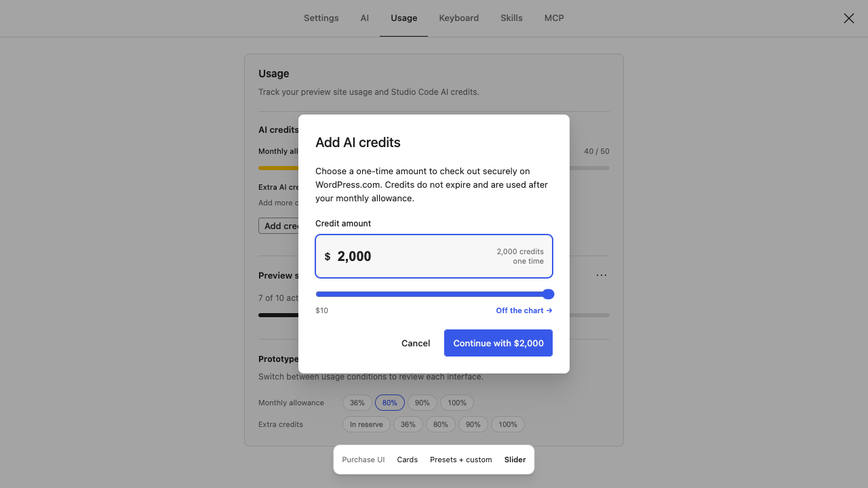
Task: Switch purchase UI to Presets + custom
Action: pos(461,460)
